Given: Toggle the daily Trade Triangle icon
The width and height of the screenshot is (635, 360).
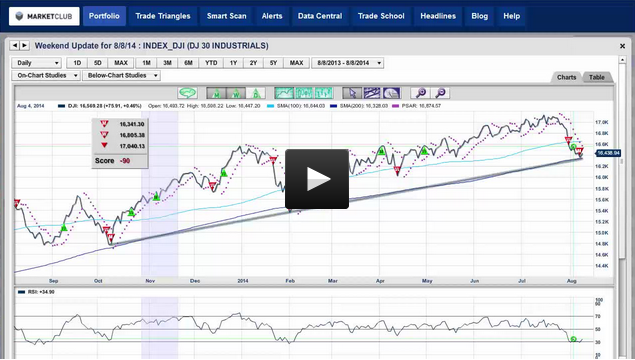Looking at the screenshot, I should pos(256,93).
